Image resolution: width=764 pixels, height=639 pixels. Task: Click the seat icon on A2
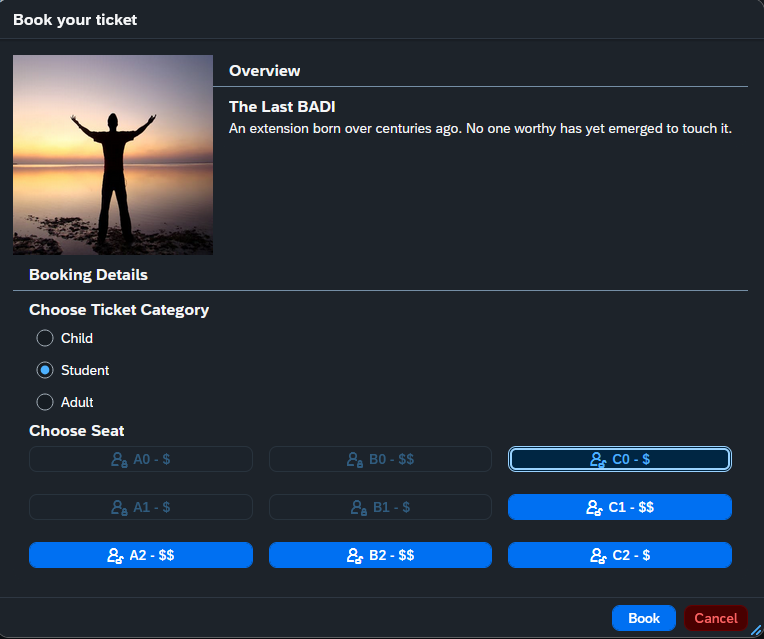[115, 556]
